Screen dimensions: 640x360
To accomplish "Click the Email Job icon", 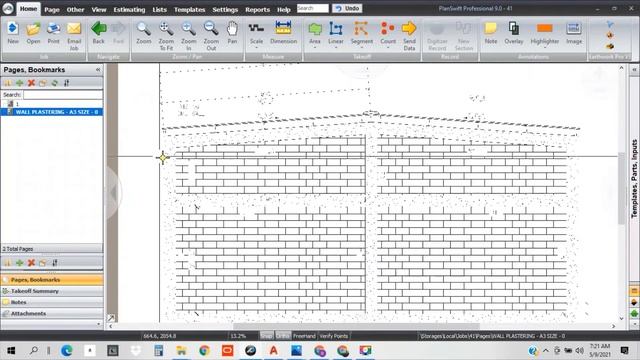I will click(x=74, y=36).
